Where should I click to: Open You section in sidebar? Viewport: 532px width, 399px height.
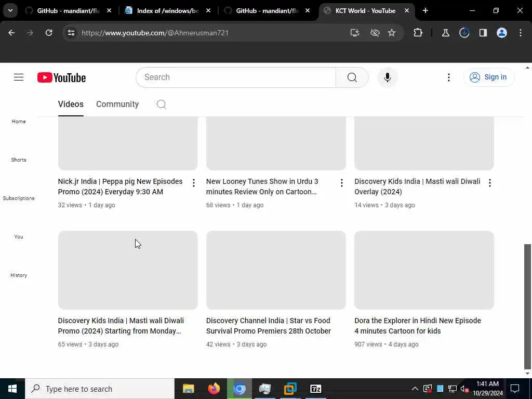click(x=19, y=237)
